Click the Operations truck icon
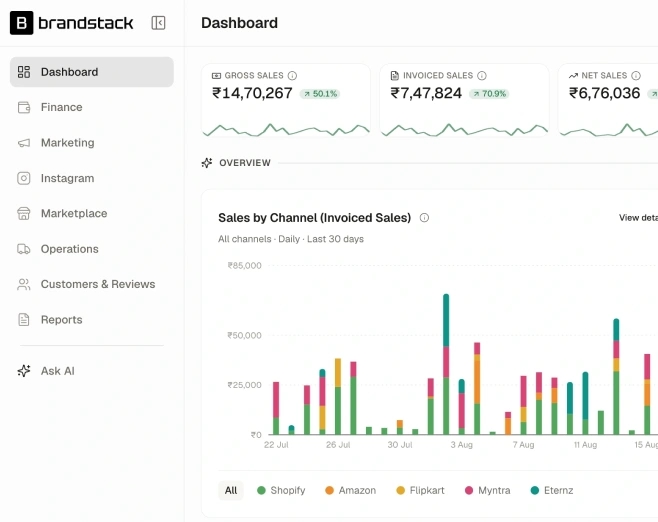The height and width of the screenshot is (522, 658). 24,249
